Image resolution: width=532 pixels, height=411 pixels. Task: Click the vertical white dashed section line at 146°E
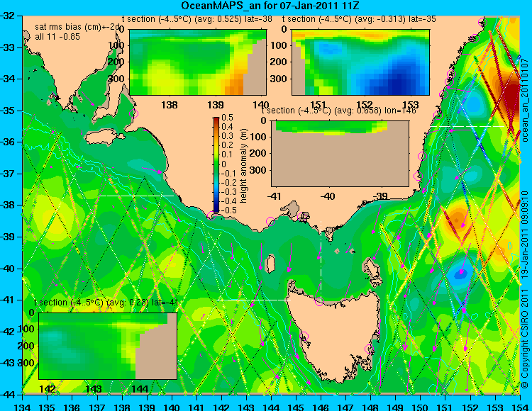click(x=321, y=261)
